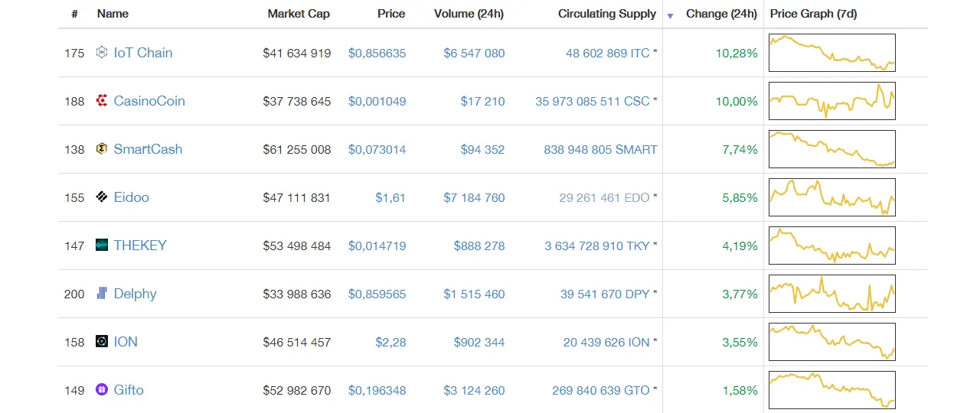Screen dimensions: 980x413
Task: Open IoT Chain 7d price graph
Action: (832, 53)
